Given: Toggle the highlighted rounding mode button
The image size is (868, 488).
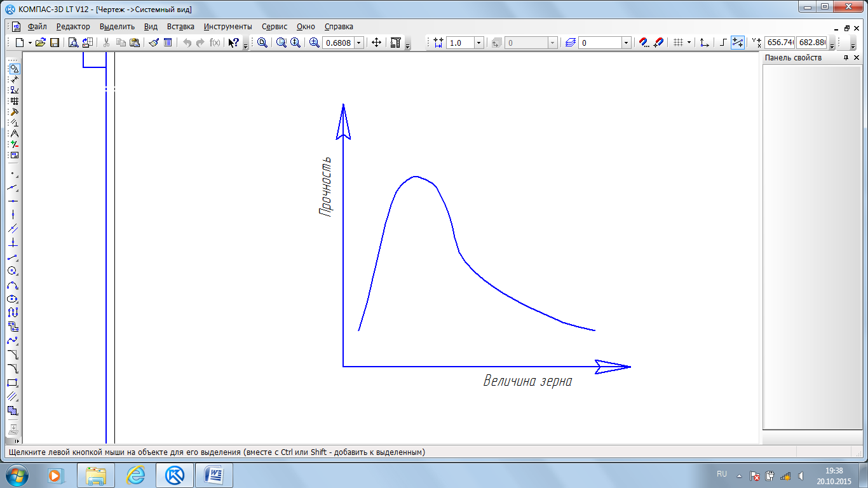Looking at the screenshot, I should (738, 43).
